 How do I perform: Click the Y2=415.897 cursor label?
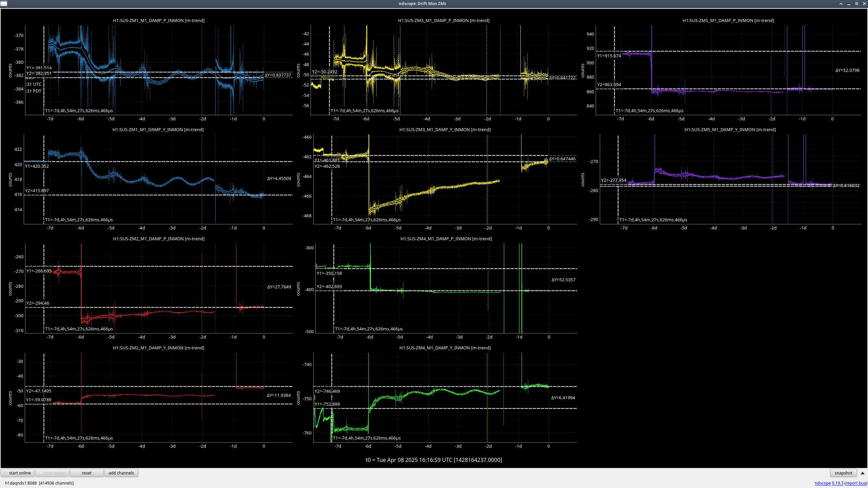pos(37,190)
